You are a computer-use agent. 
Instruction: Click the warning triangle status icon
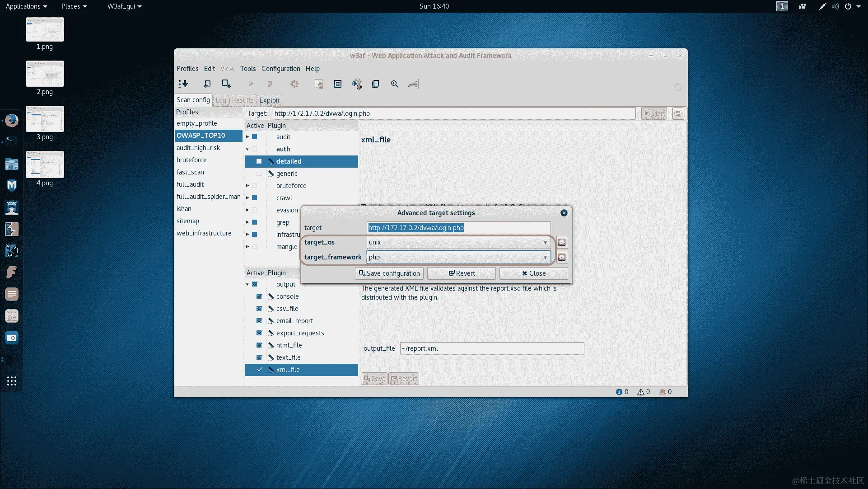640,392
